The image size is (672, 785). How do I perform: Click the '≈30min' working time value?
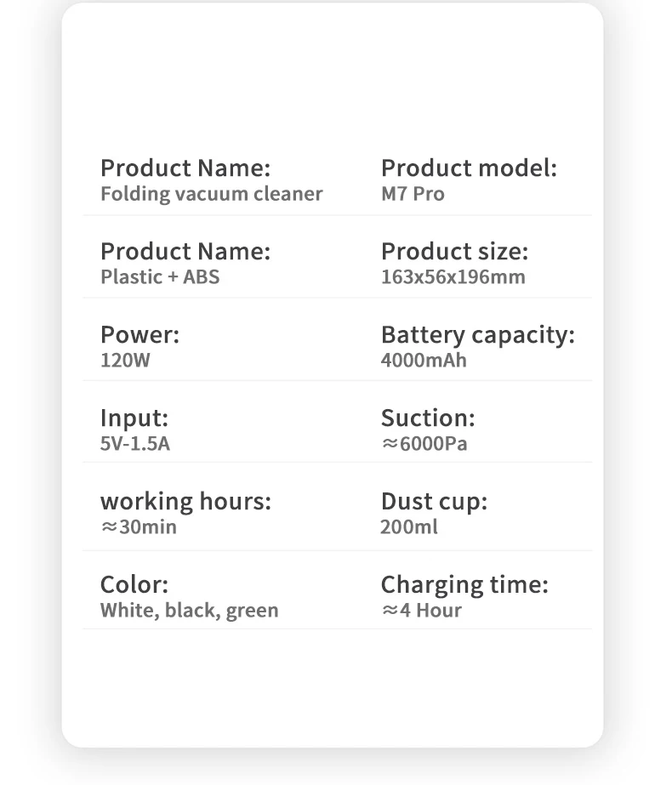click(138, 527)
